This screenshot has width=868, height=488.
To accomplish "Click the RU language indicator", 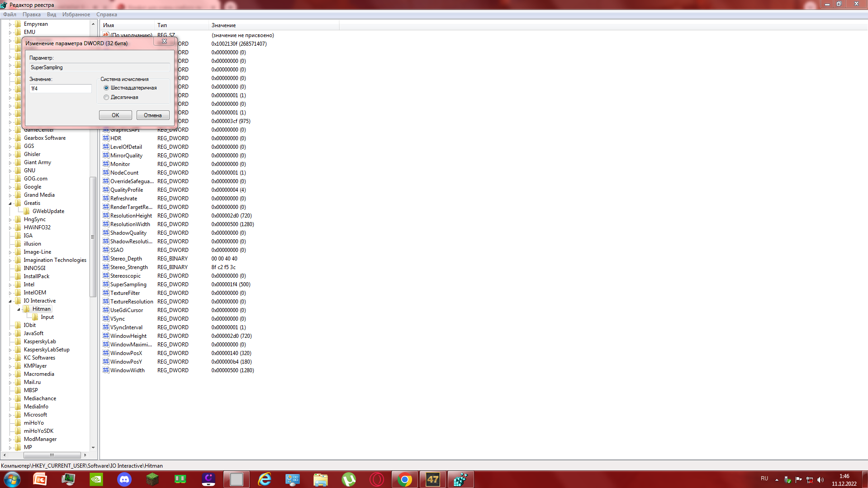I will 764,479.
